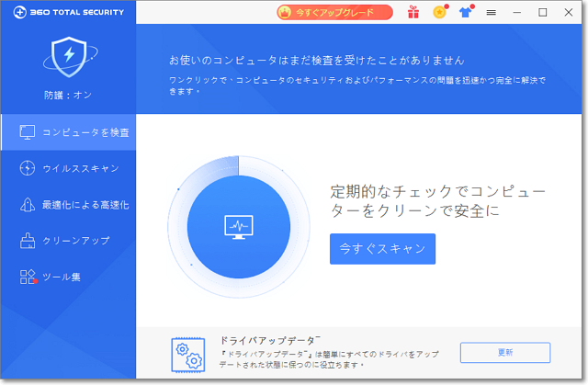
Task: Open the hamburger main menu
Action: coord(491,13)
